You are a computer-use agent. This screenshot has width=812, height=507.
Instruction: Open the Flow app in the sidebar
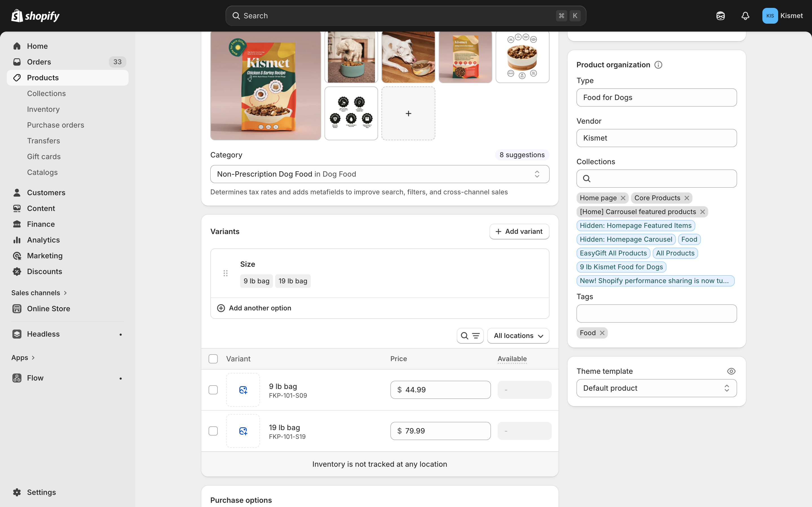point(35,378)
